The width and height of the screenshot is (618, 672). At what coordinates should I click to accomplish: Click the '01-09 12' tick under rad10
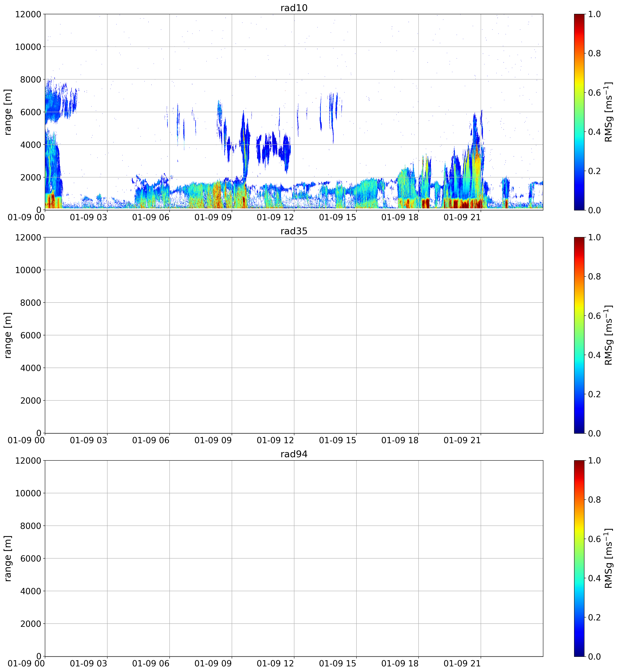(x=275, y=217)
